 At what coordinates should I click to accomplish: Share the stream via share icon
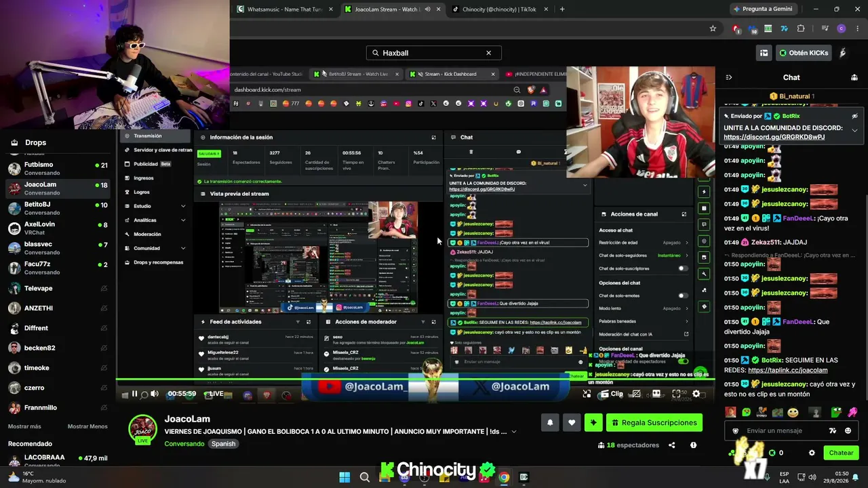[672, 445]
